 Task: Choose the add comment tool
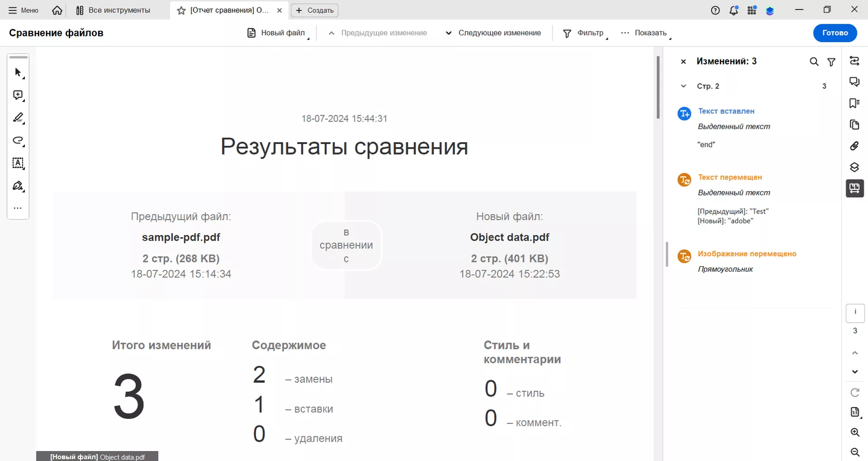[18, 96]
